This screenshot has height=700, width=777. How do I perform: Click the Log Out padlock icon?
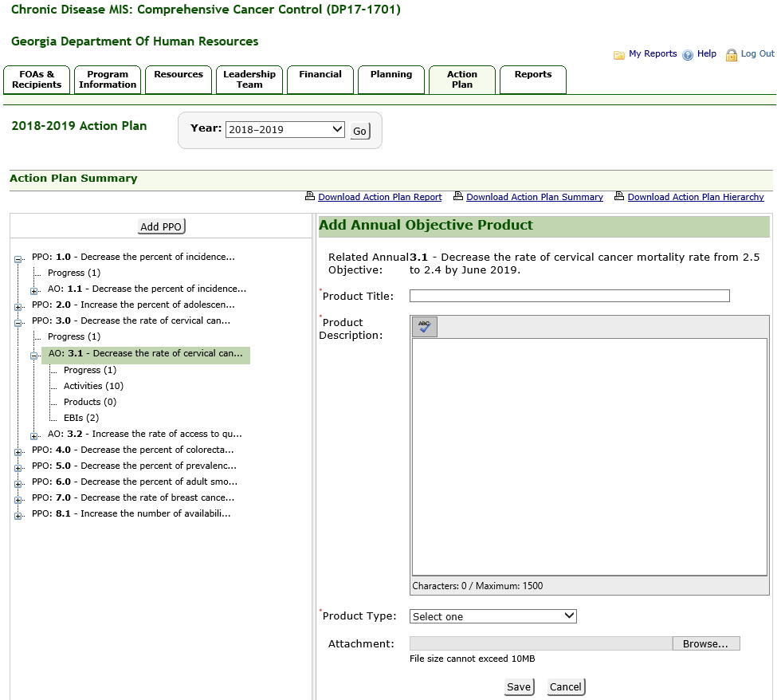(x=731, y=55)
